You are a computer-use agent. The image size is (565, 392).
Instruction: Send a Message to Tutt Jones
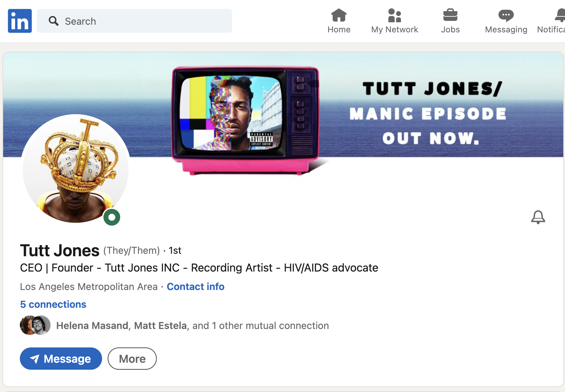tap(61, 359)
